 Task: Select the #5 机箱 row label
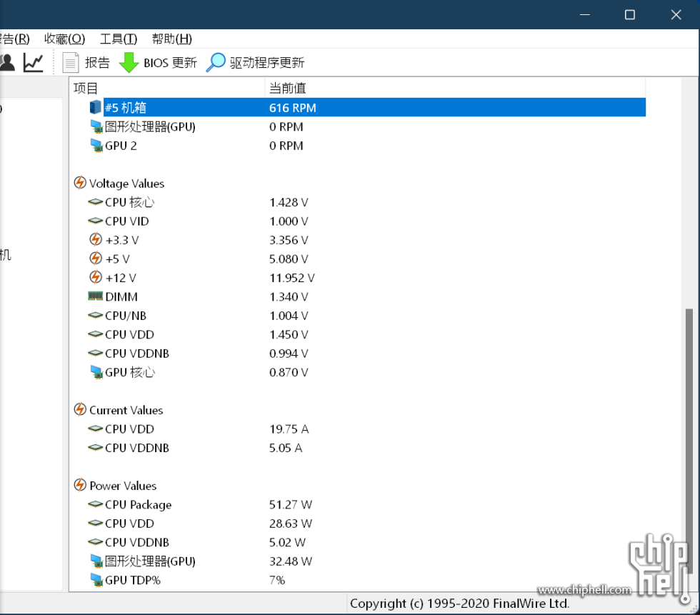click(126, 108)
